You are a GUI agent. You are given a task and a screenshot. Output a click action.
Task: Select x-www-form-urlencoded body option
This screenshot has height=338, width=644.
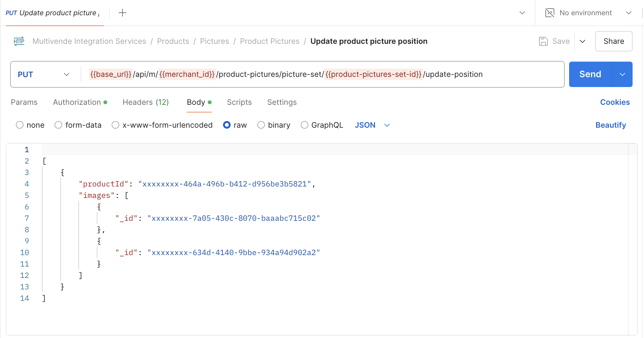[x=115, y=125]
